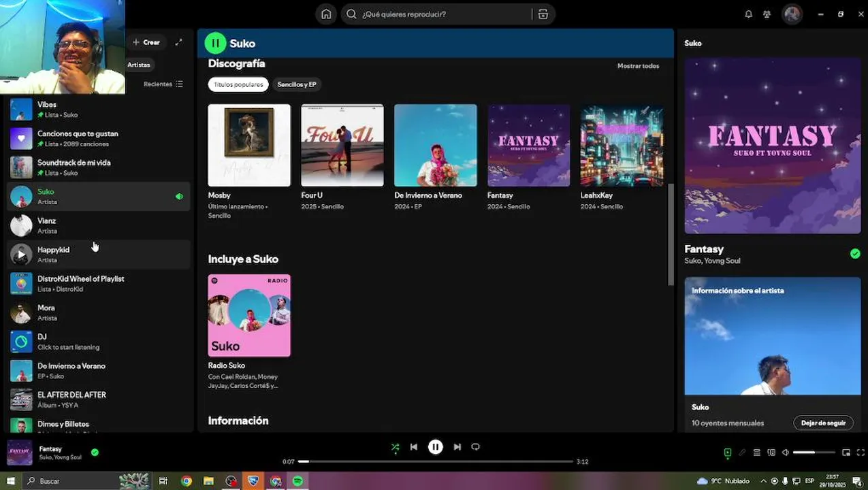Click the Suko, Yovng Soul artist link in right panel

pos(712,261)
